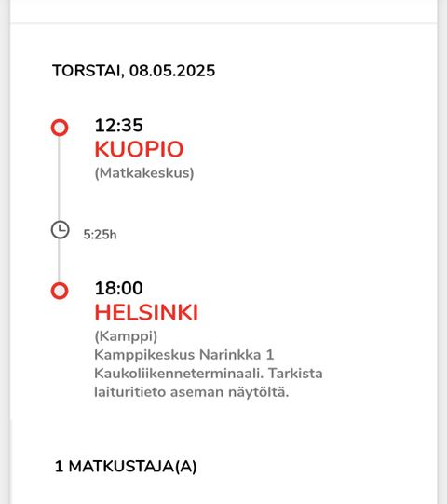Click the red departure stop circle icon
The width and height of the screenshot is (447, 504).
(60, 128)
